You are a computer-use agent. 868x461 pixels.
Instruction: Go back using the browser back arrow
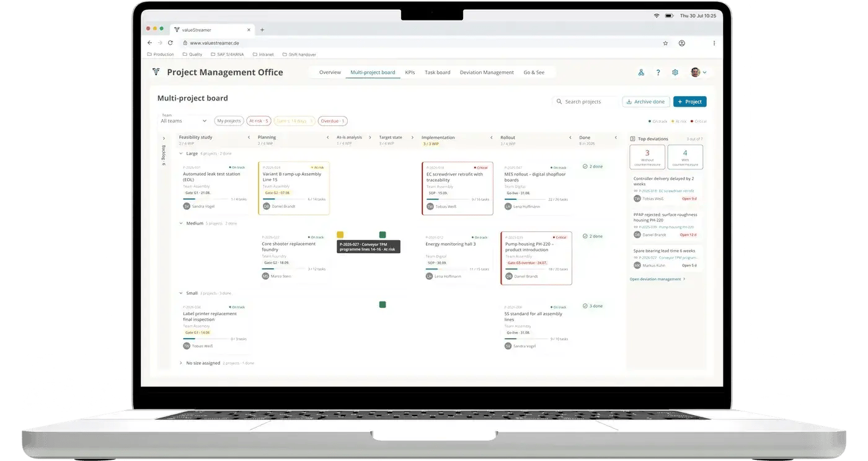(149, 43)
